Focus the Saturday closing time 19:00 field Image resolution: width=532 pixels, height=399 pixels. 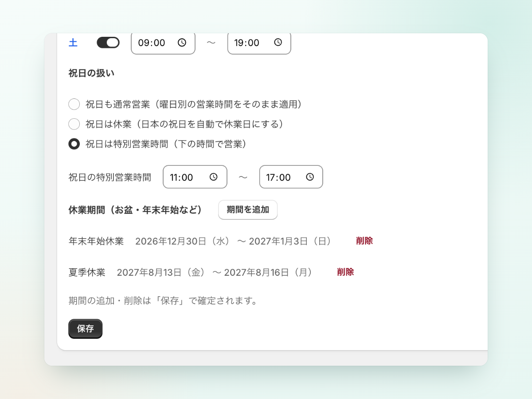pyautogui.click(x=259, y=43)
